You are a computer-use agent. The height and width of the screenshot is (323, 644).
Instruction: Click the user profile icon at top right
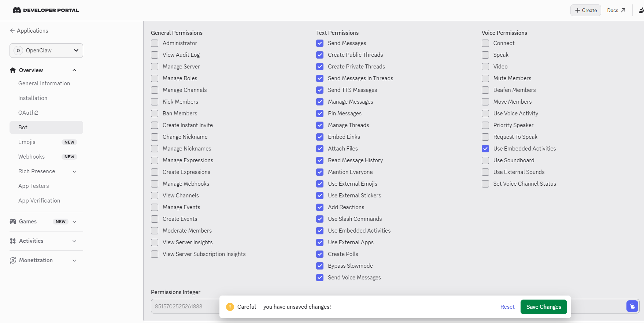pos(641,10)
